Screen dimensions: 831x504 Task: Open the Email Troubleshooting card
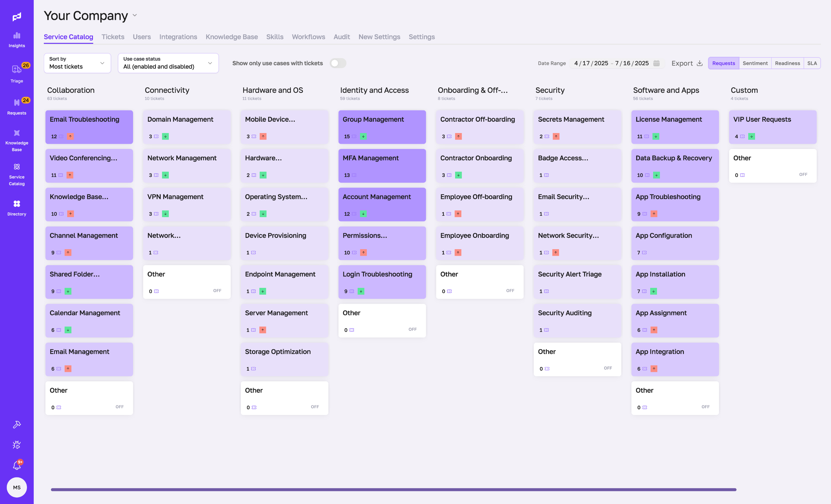click(89, 127)
